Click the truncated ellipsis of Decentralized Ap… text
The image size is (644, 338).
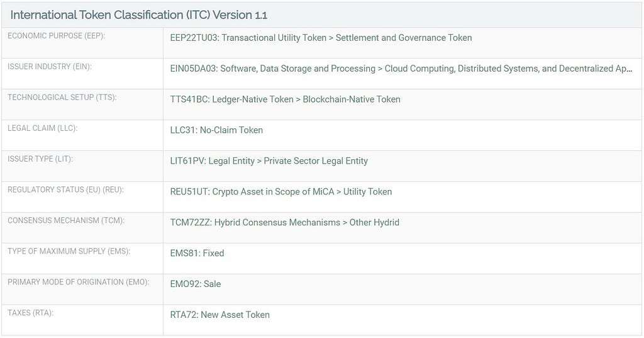coord(629,69)
